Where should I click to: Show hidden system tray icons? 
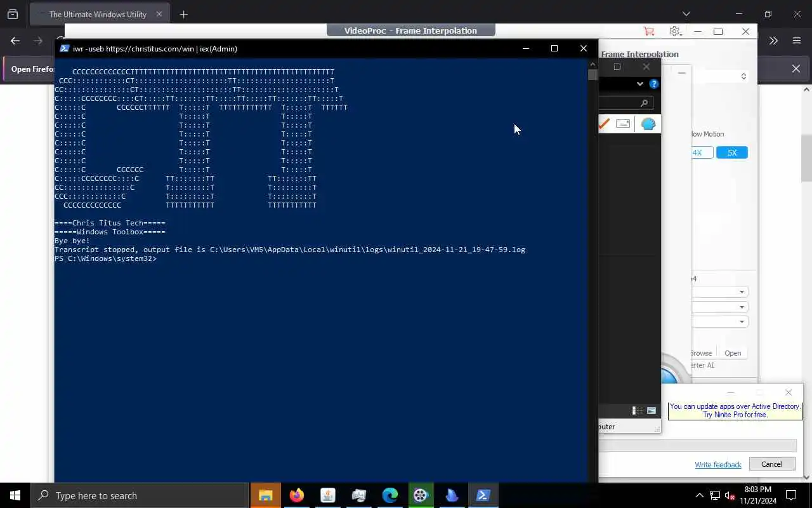(x=700, y=495)
